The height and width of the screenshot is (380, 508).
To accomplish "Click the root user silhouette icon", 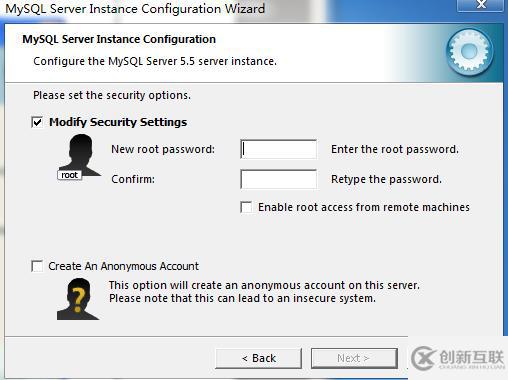I will click(79, 155).
